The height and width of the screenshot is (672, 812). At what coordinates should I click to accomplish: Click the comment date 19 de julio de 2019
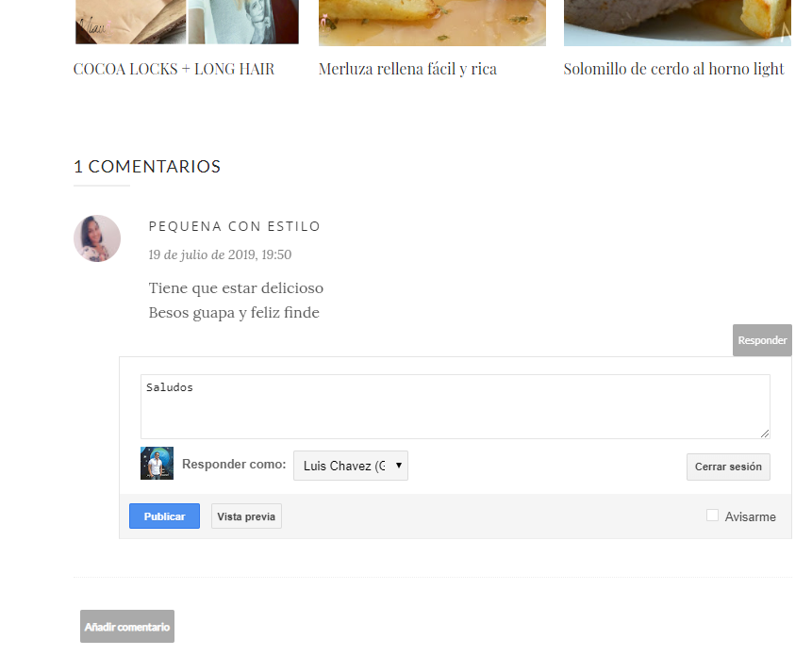(220, 254)
